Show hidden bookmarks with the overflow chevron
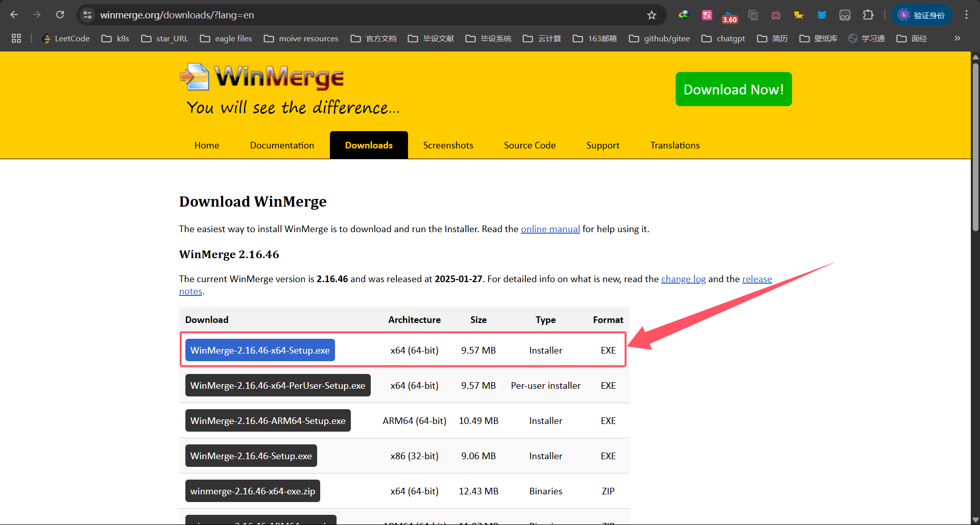This screenshot has height=525, width=980. (957, 38)
